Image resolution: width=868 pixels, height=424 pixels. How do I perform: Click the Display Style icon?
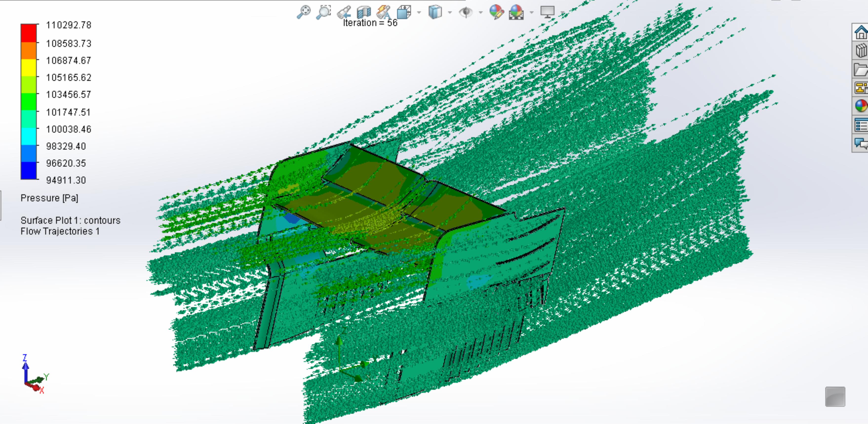(435, 12)
